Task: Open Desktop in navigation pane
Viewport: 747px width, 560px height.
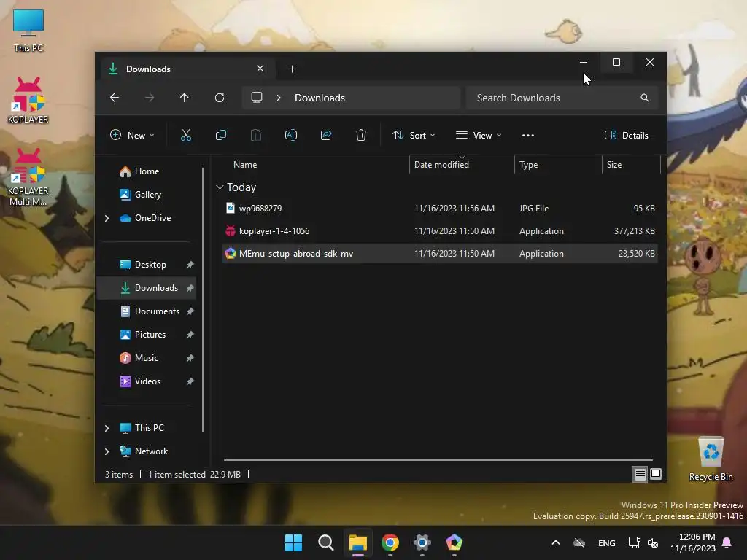Action: (150, 265)
